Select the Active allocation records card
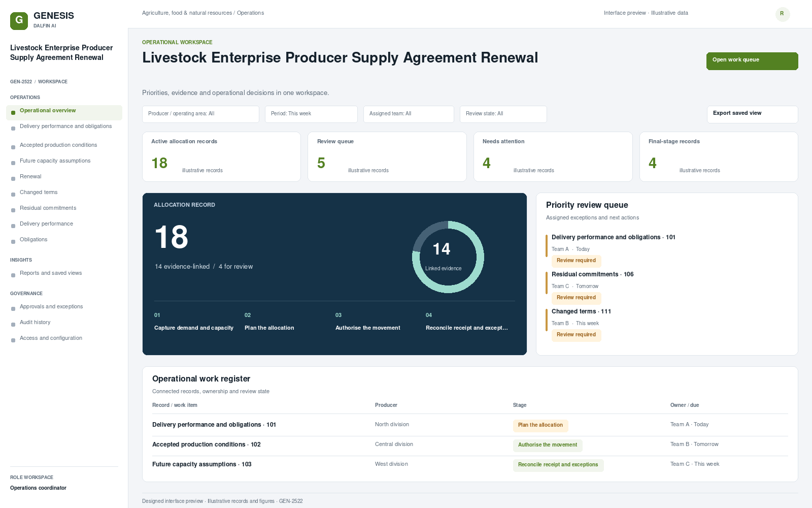812x508 pixels. coord(221,156)
